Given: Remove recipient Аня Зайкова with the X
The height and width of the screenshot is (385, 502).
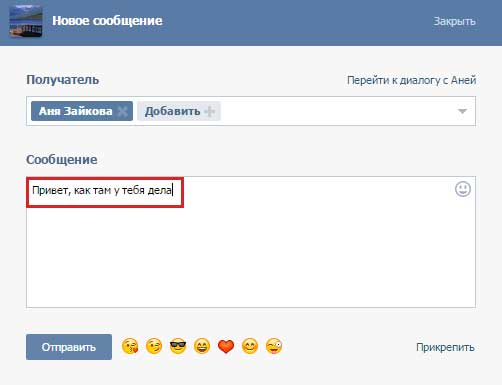Looking at the screenshot, I should point(123,111).
